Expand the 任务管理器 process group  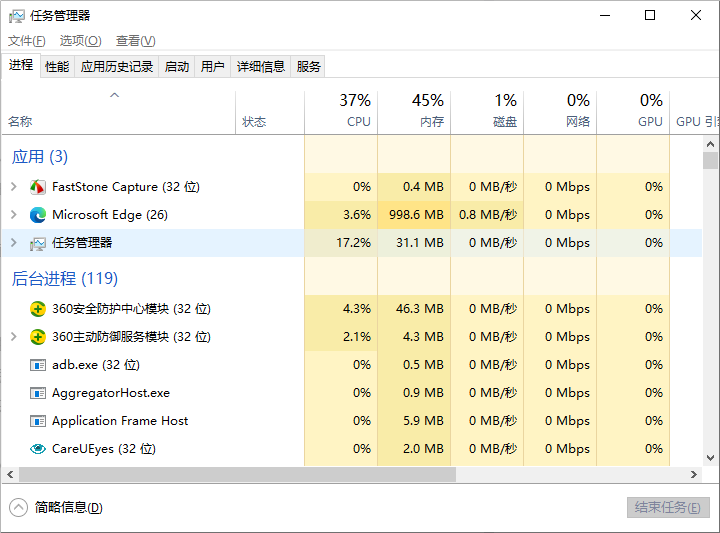14,242
